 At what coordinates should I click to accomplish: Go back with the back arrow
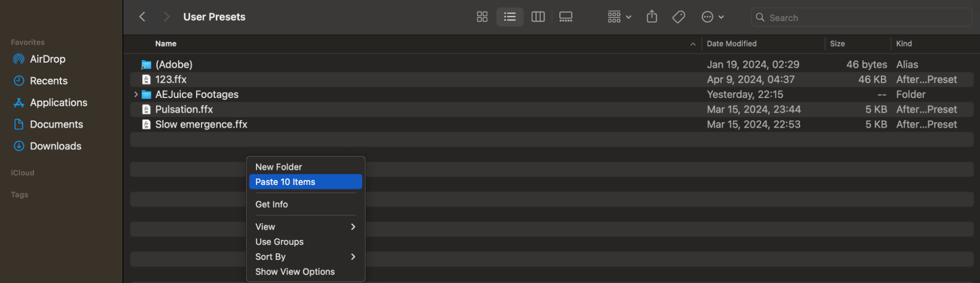(x=142, y=17)
